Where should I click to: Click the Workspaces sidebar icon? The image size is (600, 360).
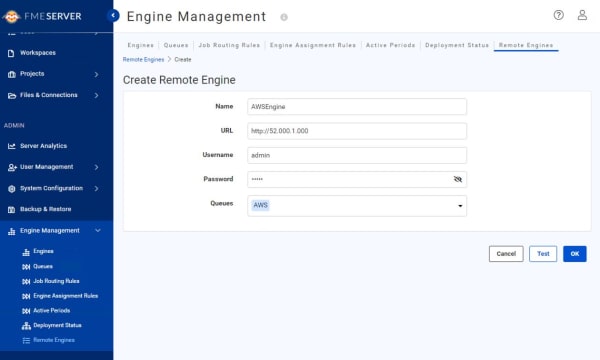tap(11, 53)
